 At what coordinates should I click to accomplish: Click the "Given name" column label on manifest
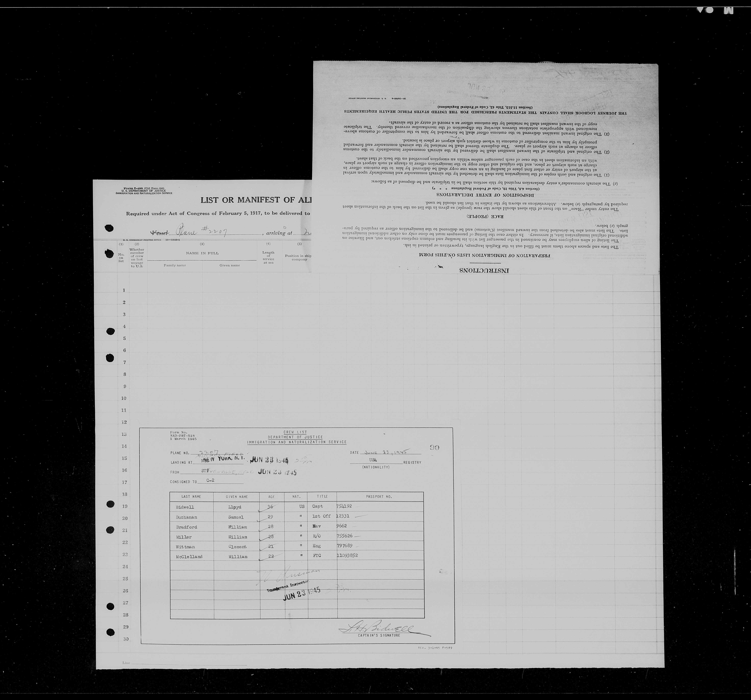(x=229, y=265)
